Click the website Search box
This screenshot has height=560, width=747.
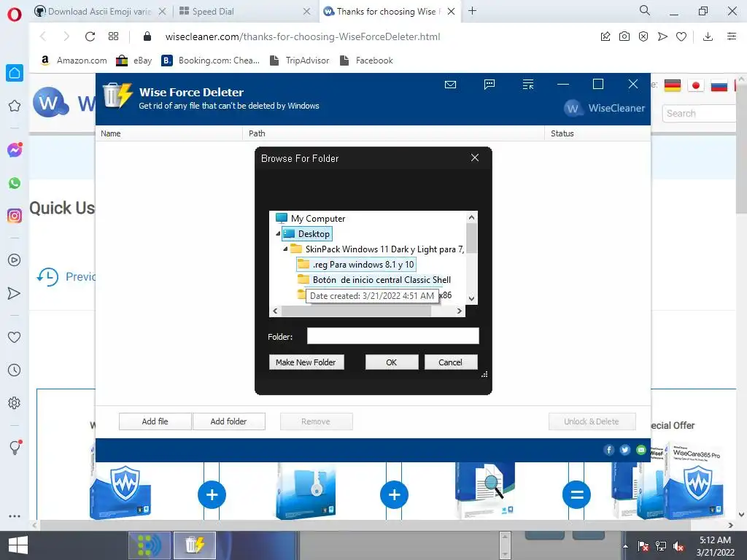(699, 113)
